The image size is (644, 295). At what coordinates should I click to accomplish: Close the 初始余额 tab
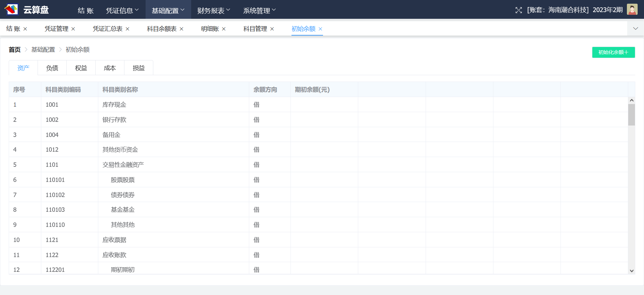click(320, 29)
